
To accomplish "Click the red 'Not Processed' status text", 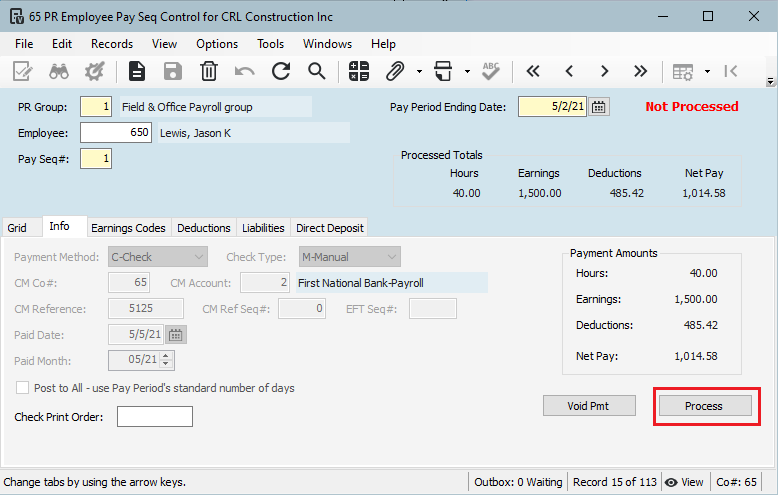I will 692,107.
